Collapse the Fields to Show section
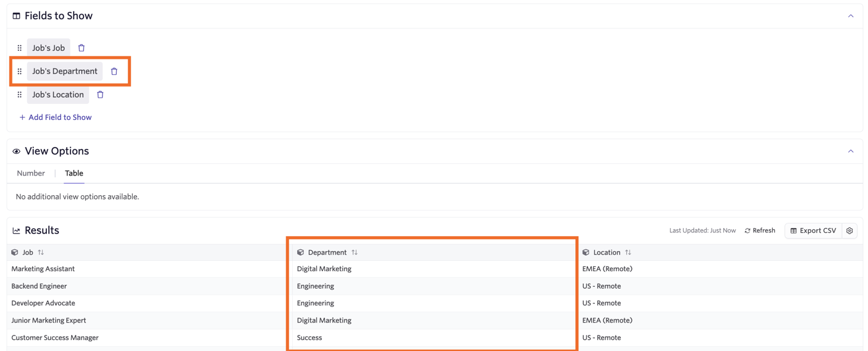This screenshot has height=351, width=868. tap(851, 16)
